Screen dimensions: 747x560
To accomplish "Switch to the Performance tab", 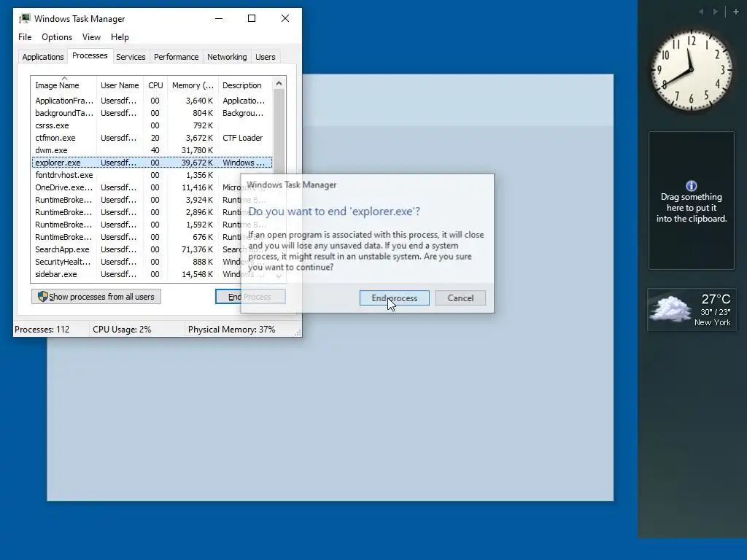I will coord(176,57).
